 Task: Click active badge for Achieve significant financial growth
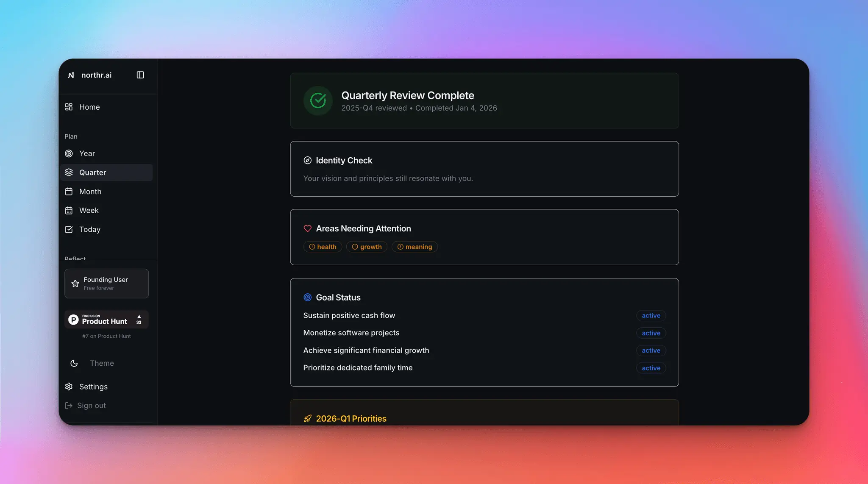pos(651,350)
